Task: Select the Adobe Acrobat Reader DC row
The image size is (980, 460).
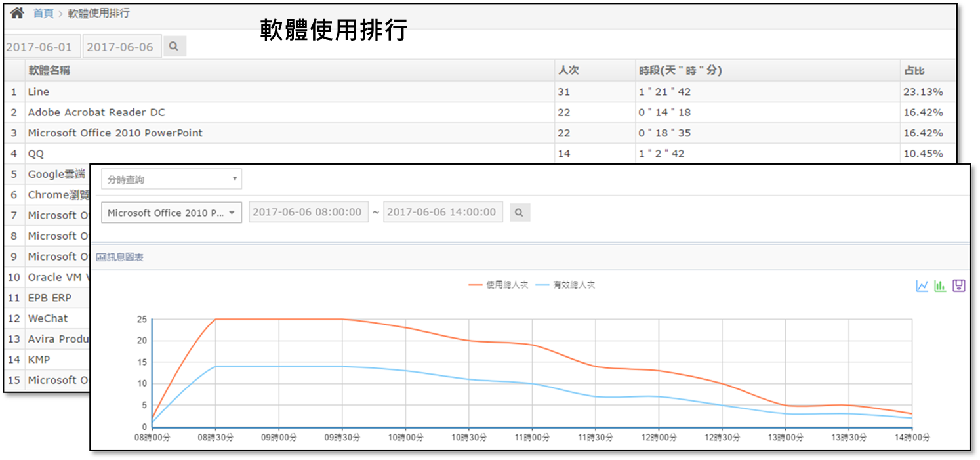Action: 480,112
